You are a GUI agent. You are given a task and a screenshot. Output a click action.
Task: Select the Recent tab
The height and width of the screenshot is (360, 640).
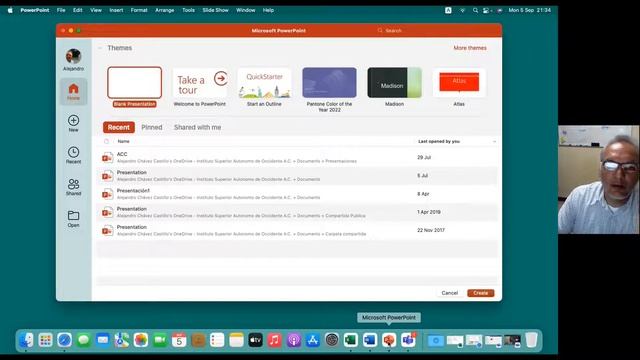pos(119,127)
